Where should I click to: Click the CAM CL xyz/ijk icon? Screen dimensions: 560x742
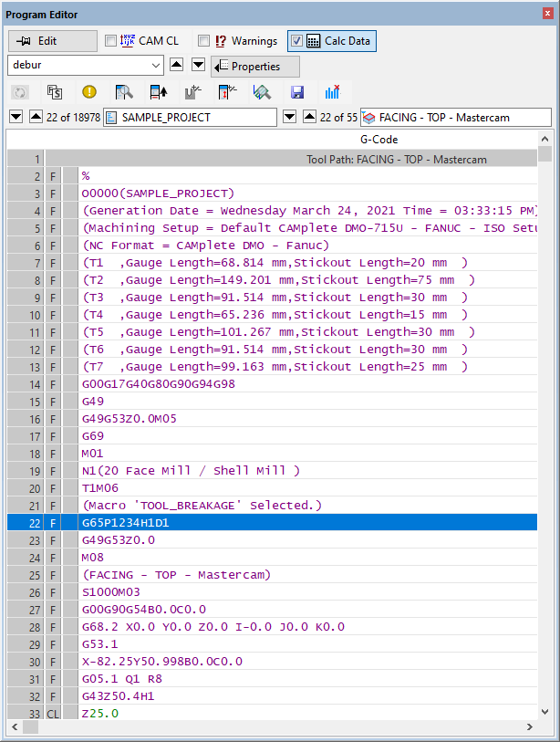(127, 41)
